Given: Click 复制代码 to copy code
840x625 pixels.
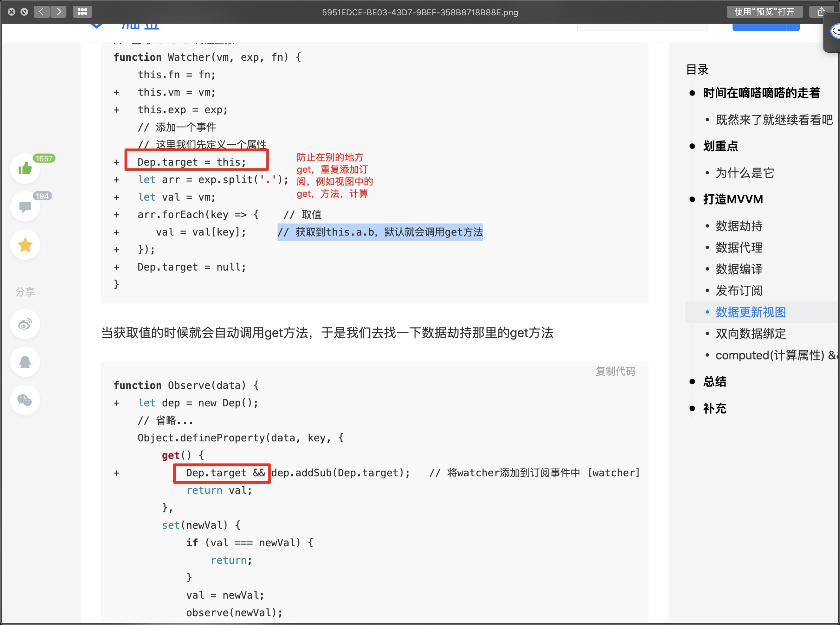Looking at the screenshot, I should coord(615,371).
